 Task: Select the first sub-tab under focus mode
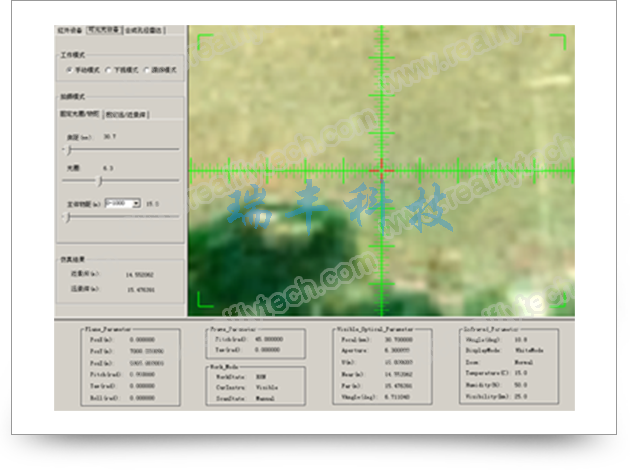coord(80,114)
